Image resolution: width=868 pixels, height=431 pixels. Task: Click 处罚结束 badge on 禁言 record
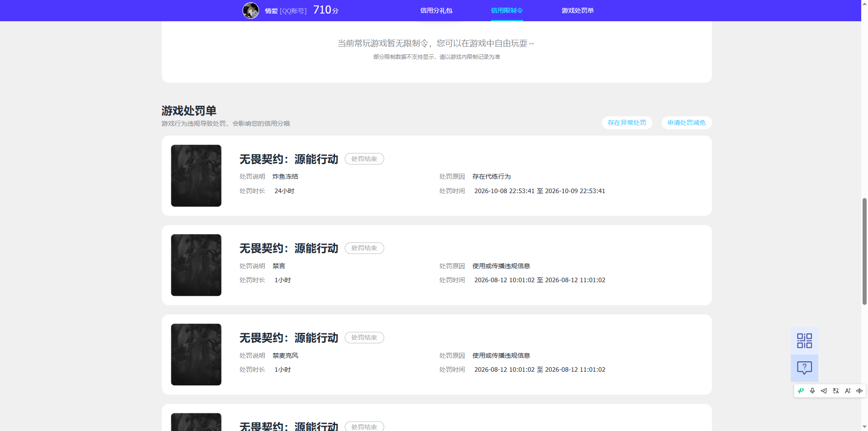[x=364, y=248]
